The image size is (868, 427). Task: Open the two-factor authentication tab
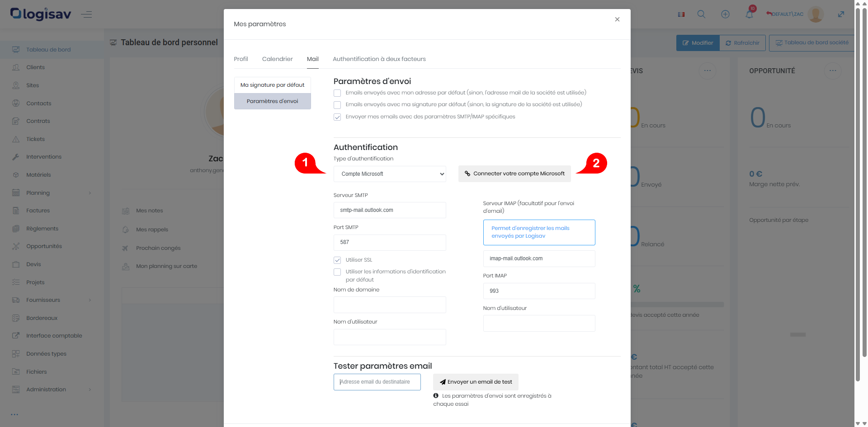379,59
